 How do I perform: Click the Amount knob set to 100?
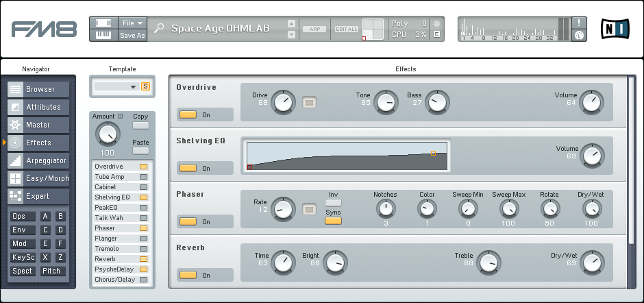pyautogui.click(x=108, y=134)
